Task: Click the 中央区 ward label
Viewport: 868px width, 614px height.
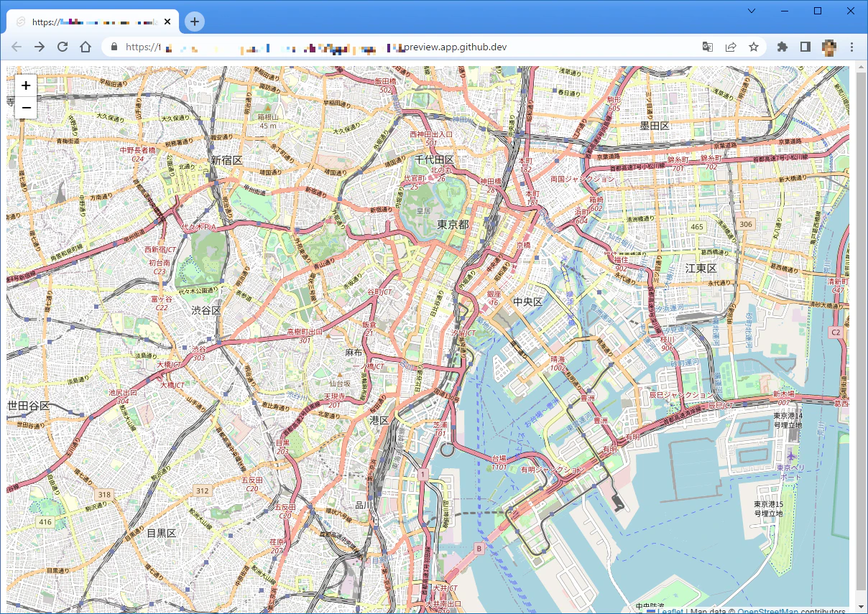Action: coord(528,302)
